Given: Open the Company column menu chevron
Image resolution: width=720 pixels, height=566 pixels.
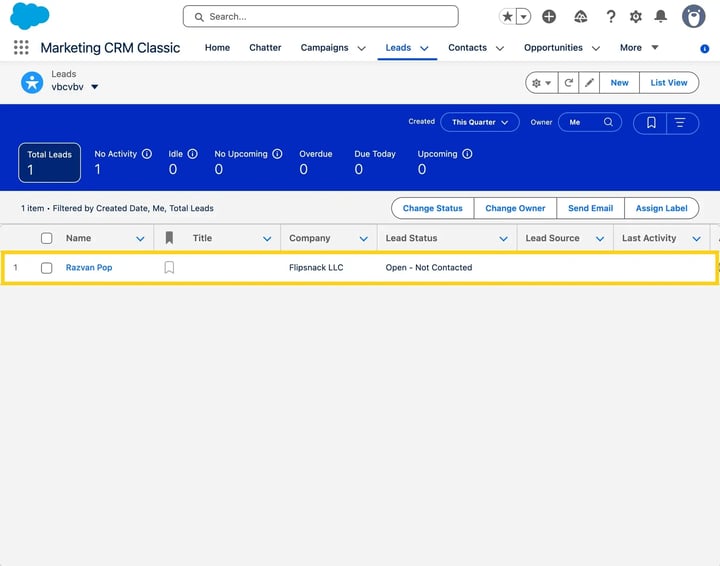Looking at the screenshot, I should (x=364, y=239).
